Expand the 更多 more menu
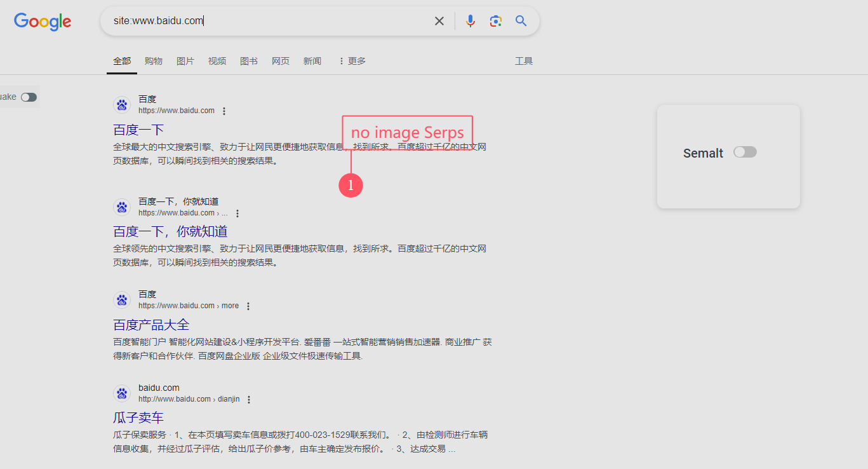The width and height of the screenshot is (868, 469). tap(352, 61)
